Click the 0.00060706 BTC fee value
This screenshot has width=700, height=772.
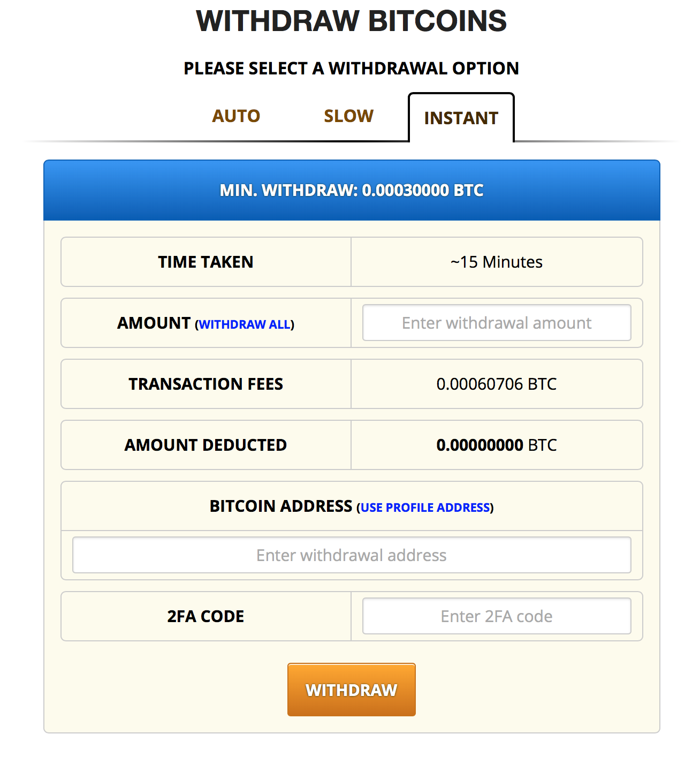click(497, 384)
